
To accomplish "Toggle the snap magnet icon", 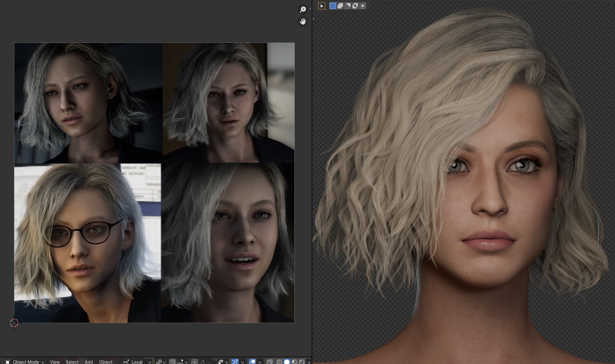I will point(172,362).
